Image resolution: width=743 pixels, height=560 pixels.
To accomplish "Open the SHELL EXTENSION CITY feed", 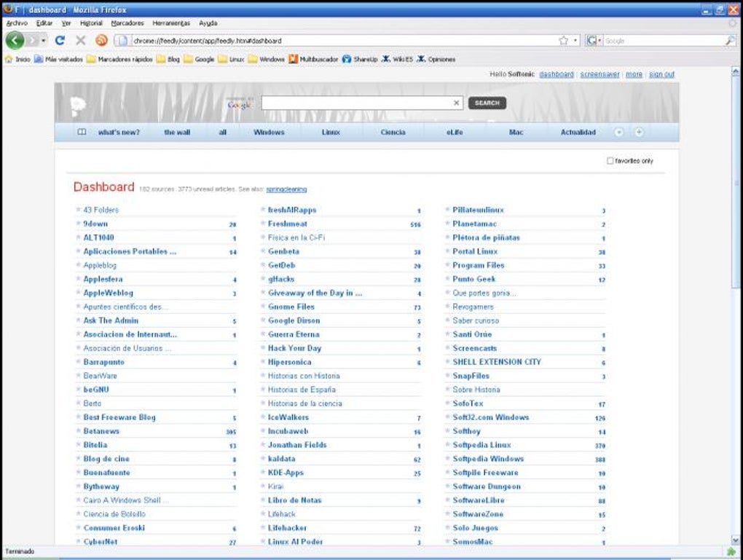I will (x=497, y=362).
